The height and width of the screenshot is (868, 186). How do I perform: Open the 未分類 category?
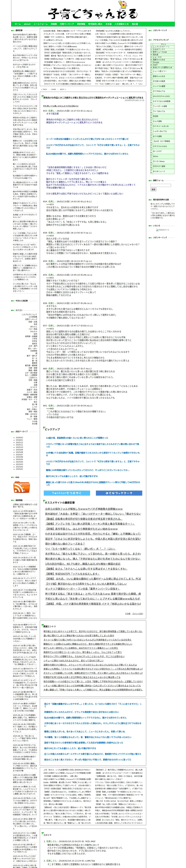click(x=35, y=424)
